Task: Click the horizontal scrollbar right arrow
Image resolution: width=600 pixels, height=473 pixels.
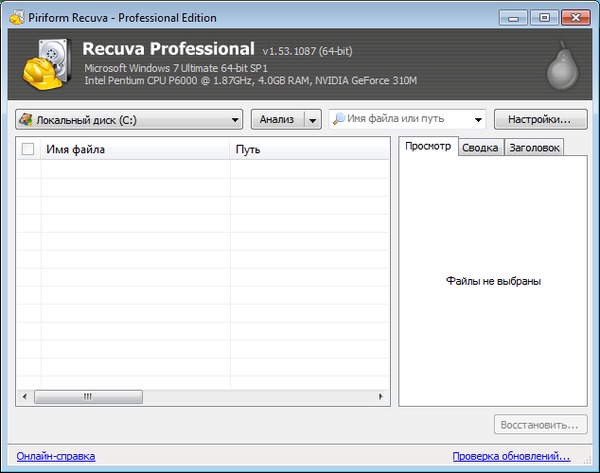Action: coord(381,397)
